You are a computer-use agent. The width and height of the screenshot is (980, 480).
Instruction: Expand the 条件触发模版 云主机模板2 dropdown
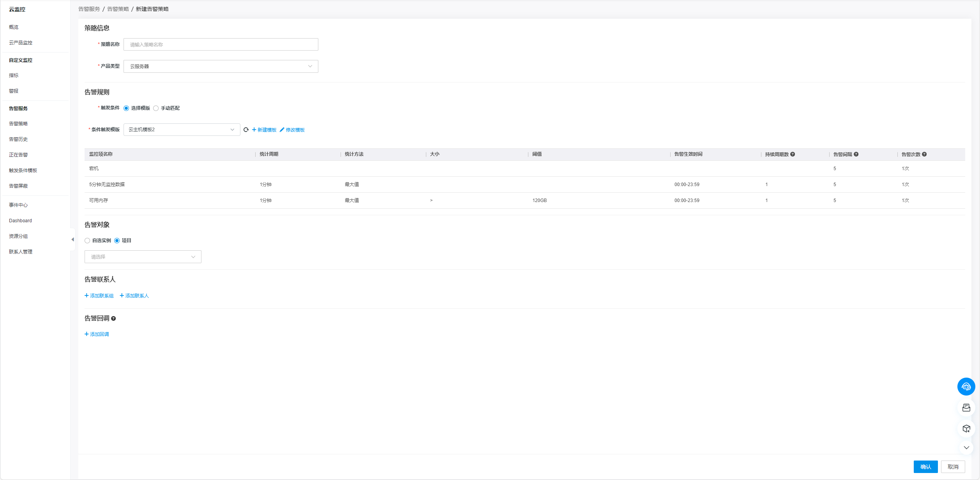[182, 130]
